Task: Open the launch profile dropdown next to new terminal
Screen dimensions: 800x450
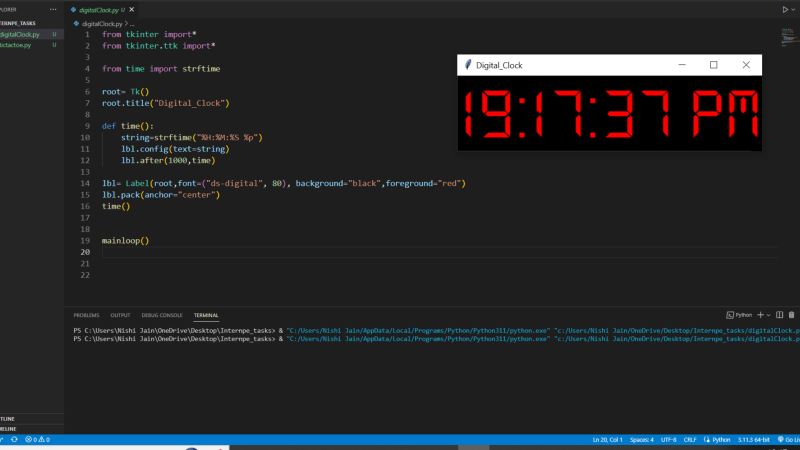Action: 770,315
